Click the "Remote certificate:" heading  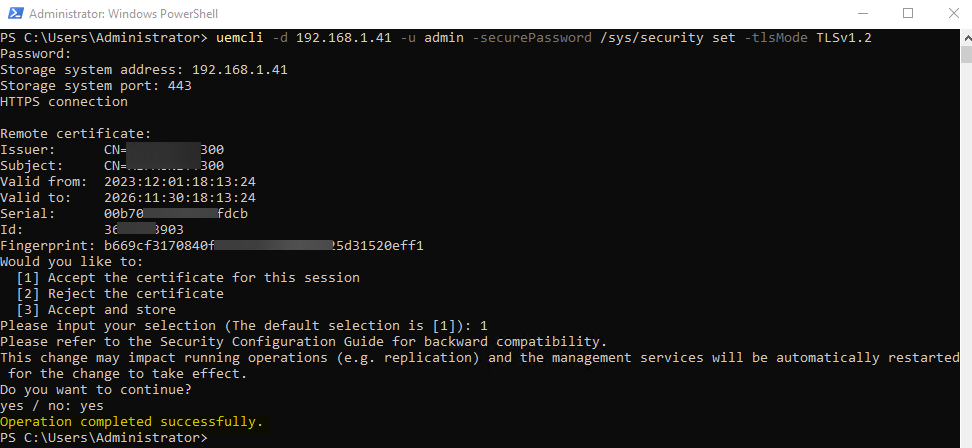(76, 134)
